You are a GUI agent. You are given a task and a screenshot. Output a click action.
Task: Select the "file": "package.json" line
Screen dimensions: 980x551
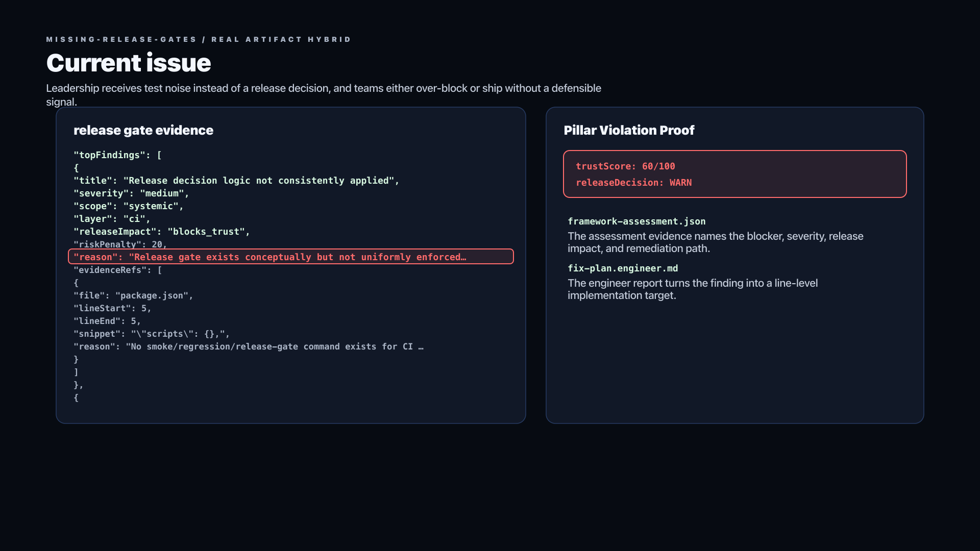pyautogui.click(x=133, y=295)
